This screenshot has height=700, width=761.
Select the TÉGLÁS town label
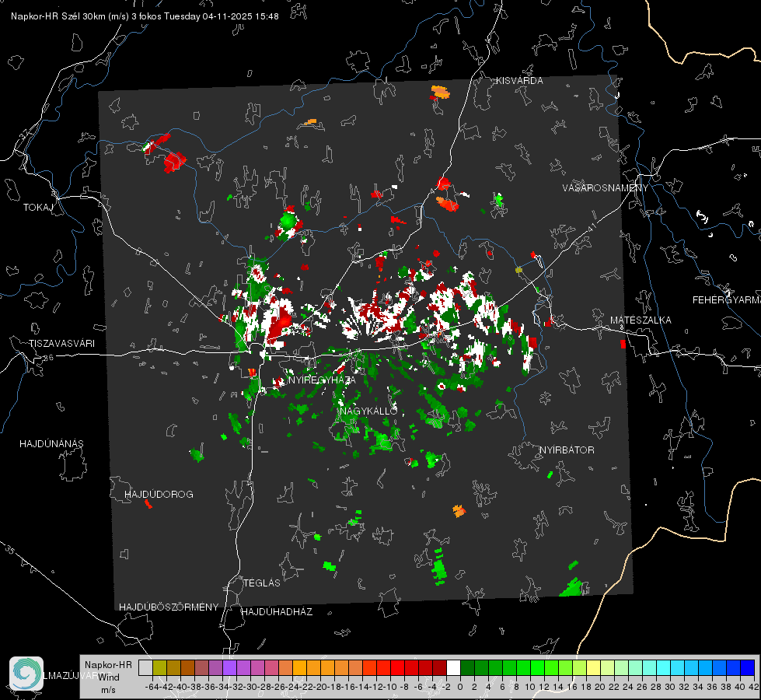262,583
